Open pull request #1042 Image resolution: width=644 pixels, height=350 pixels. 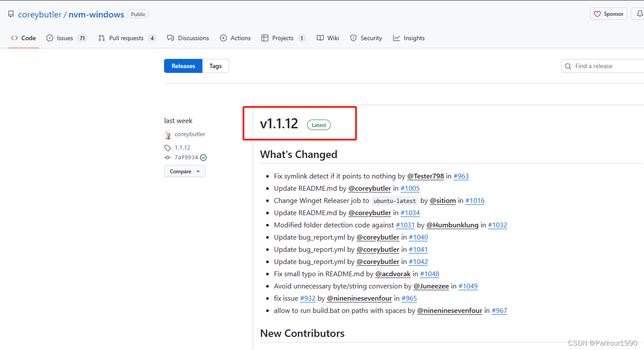(418, 262)
